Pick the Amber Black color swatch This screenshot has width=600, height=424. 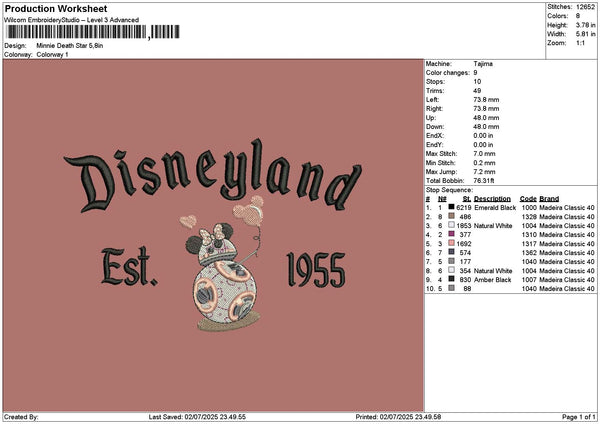click(452, 279)
